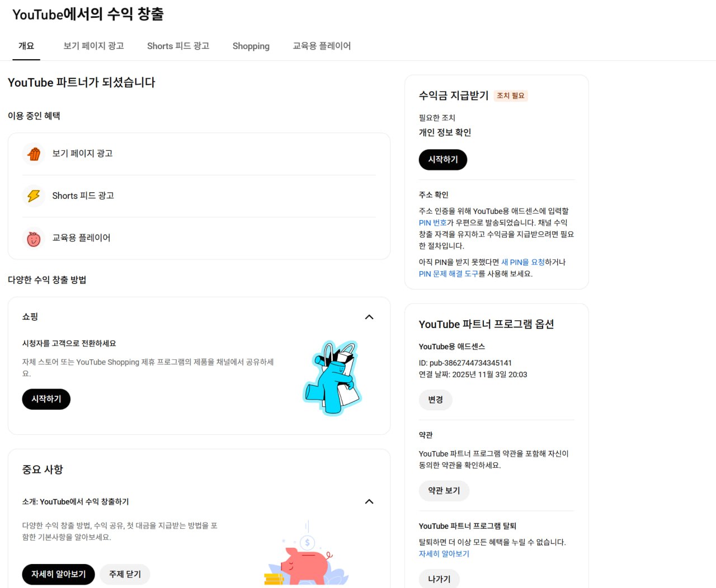Open the PIN 문제 해결 도구 link
The image size is (716, 588).
pyautogui.click(x=448, y=274)
